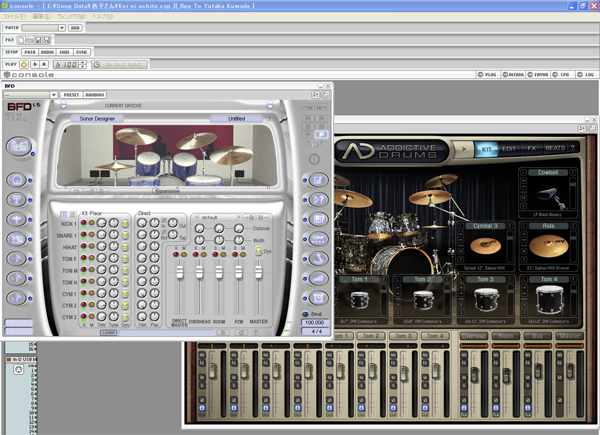Open the AUDIO setup button
This screenshot has width=600, height=435.
47,52
